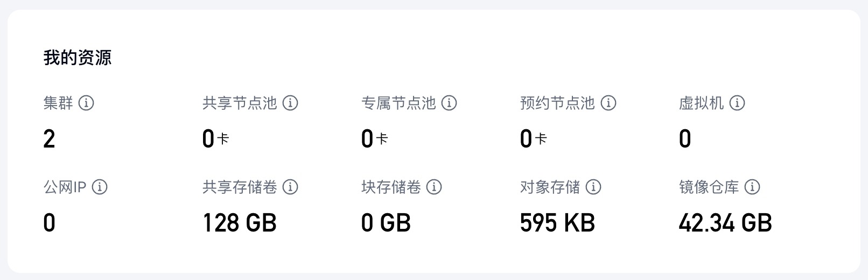868x280 pixels.
Task: Select the 128 GB shared storage value
Action: coord(239,223)
